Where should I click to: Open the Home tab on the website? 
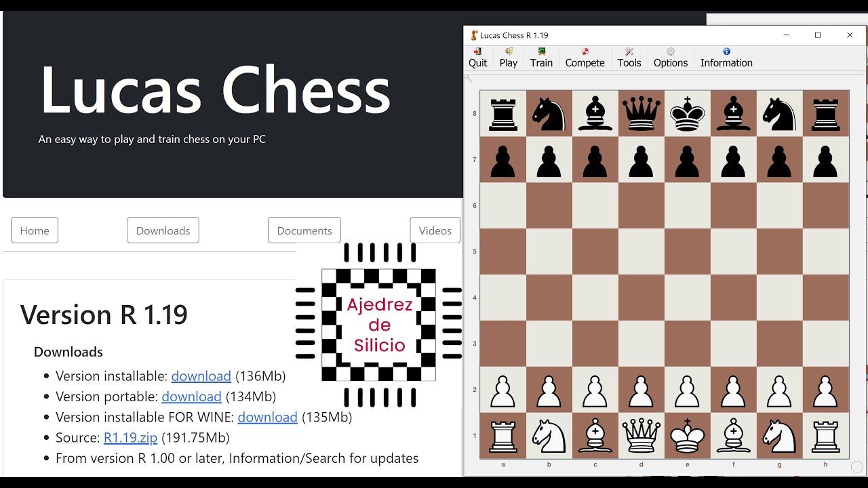coord(35,230)
